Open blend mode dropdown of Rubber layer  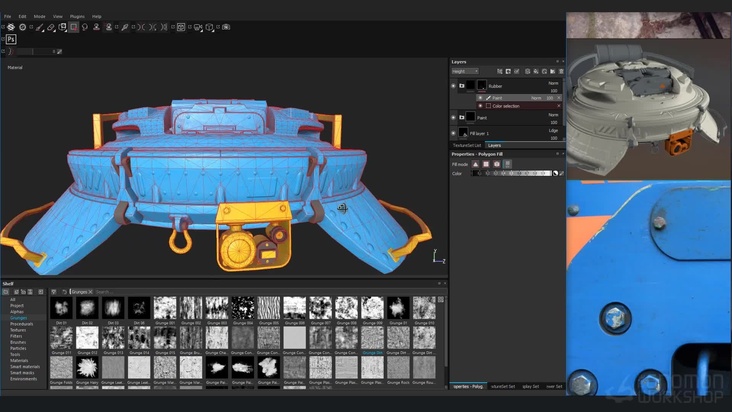(x=553, y=83)
